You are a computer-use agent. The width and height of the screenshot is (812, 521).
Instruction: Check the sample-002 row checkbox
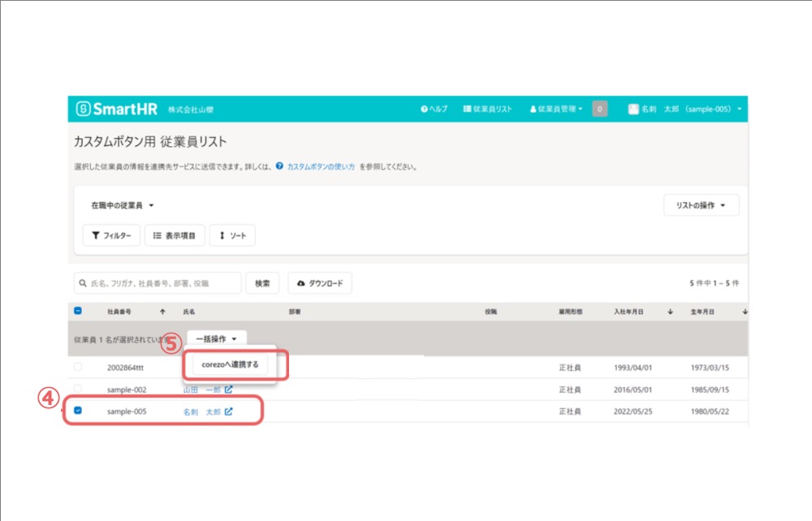[78, 389]
